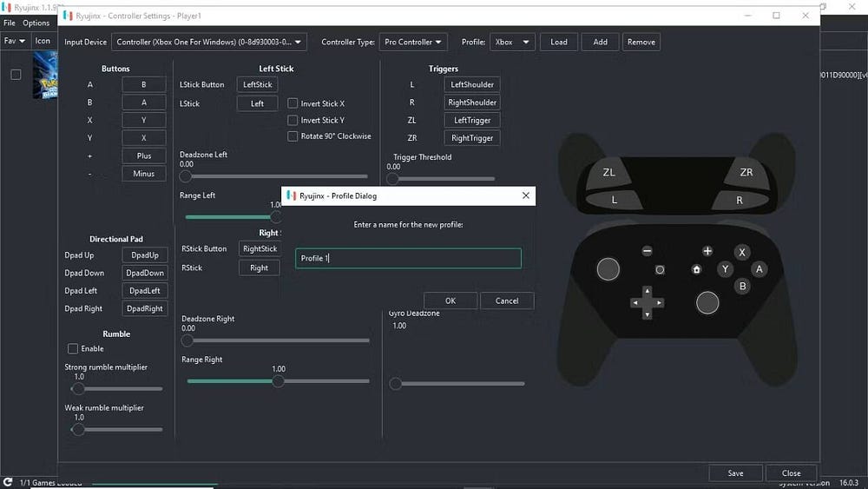Remap the DpadUp mapping button
868x489 pixels.
(x=144, y=255)
